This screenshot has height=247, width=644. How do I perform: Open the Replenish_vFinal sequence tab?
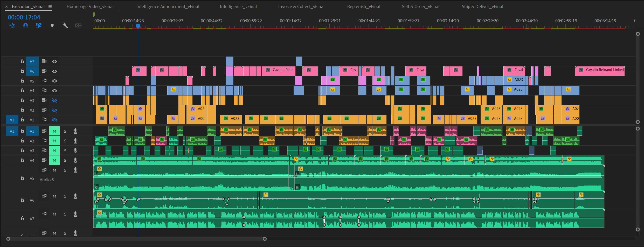click(364, 6)
